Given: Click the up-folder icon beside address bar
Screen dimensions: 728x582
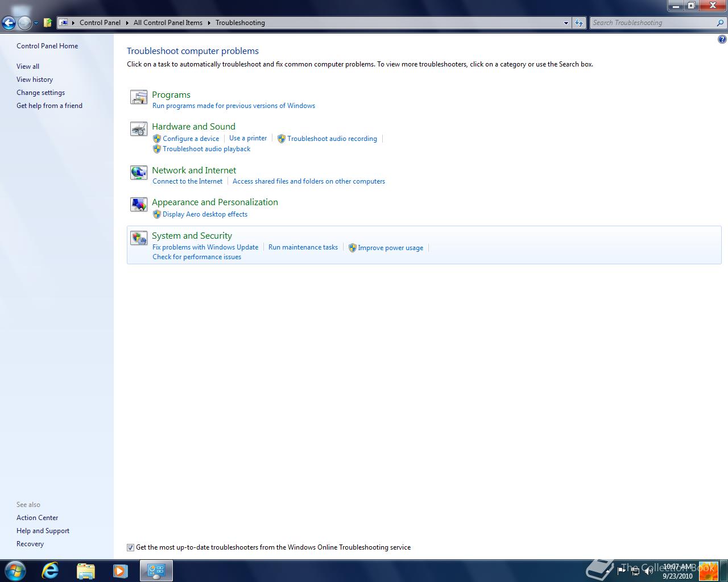Looking at the screenshot, I should tap(48, 23).
